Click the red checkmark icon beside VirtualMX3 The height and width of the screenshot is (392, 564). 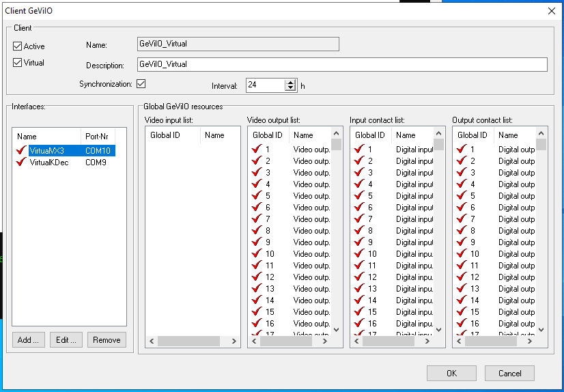click(21, 151)
